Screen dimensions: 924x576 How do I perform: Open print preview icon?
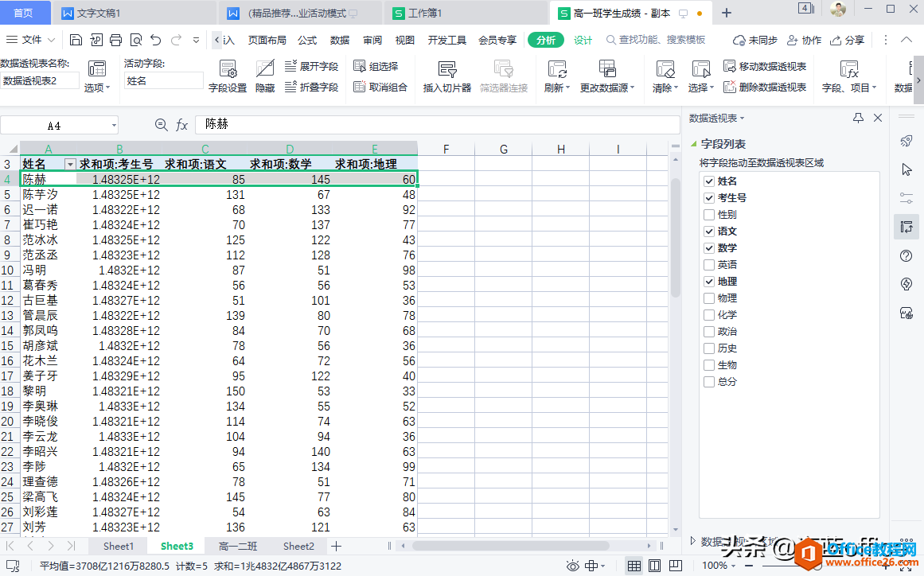[x=136, y=40]
